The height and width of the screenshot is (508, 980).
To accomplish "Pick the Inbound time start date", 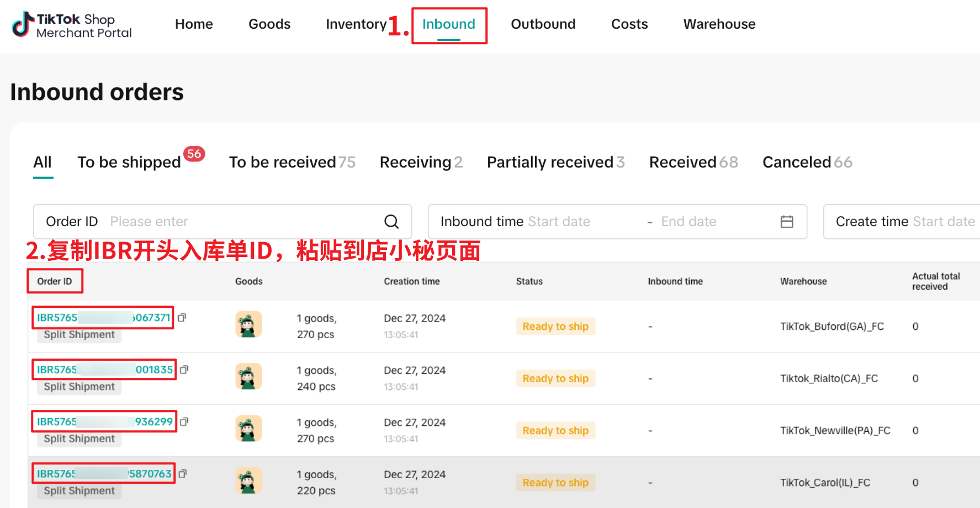I will (x=559, y=222).
